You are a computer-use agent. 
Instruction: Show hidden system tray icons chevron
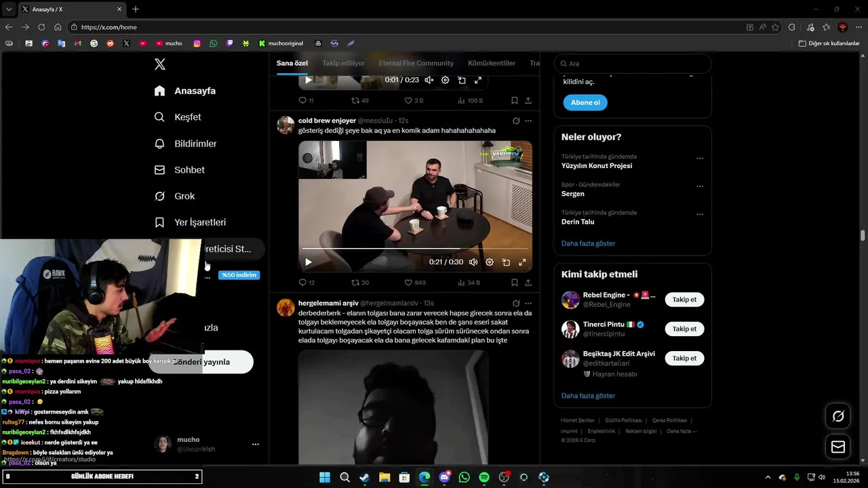[x=768, y=477]
